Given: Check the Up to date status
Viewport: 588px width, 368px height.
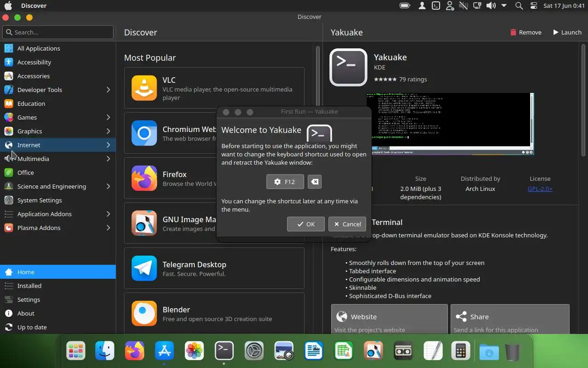Looking at the screenshot, I should (58, 327).
